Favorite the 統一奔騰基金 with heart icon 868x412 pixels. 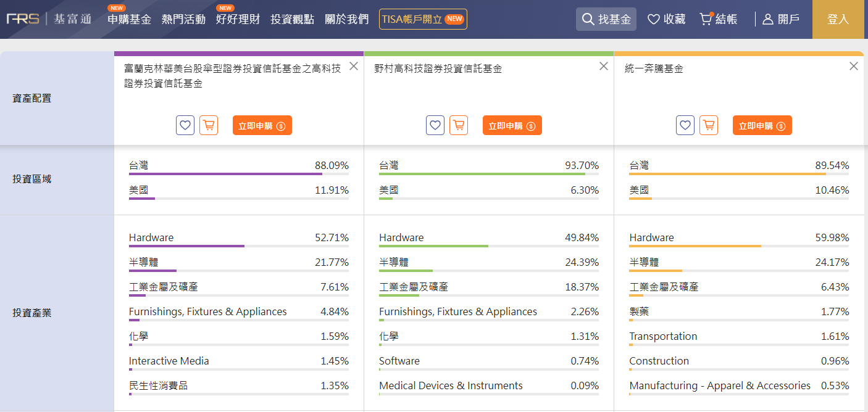[x=685, y=125]
